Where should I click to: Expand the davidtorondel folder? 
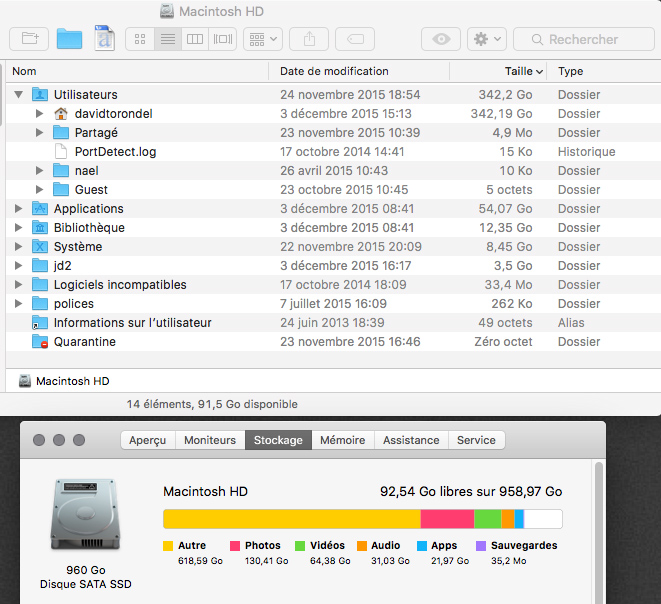pyautogui.click(x=39, y=113)
